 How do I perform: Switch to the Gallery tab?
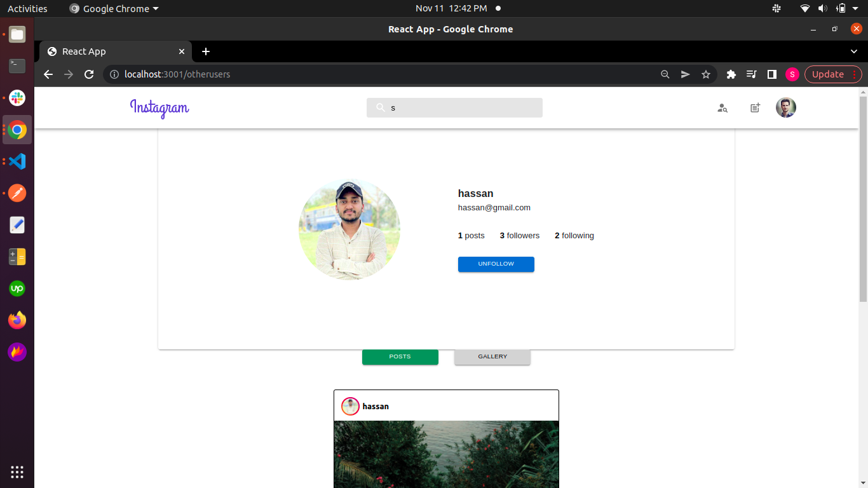492,356
